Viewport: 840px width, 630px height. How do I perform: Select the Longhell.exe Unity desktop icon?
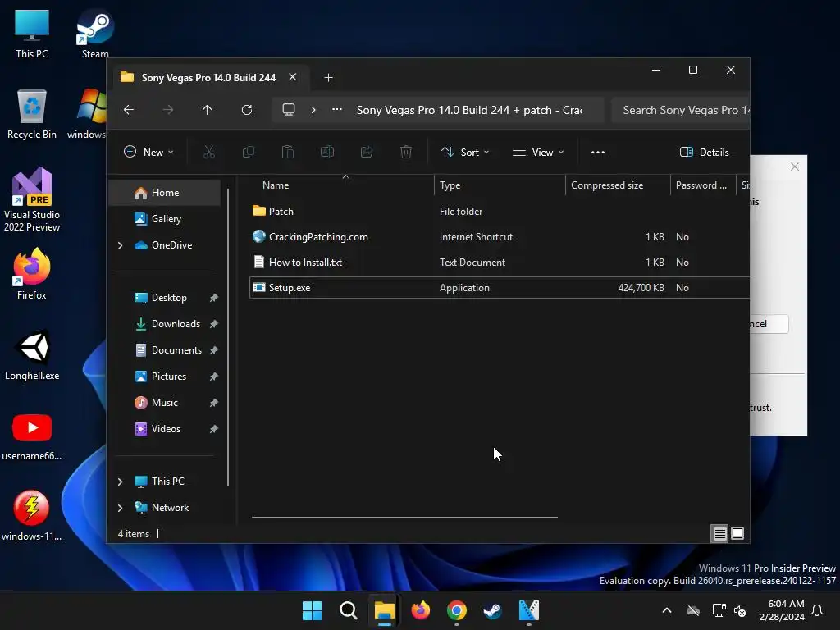point(32,354)
